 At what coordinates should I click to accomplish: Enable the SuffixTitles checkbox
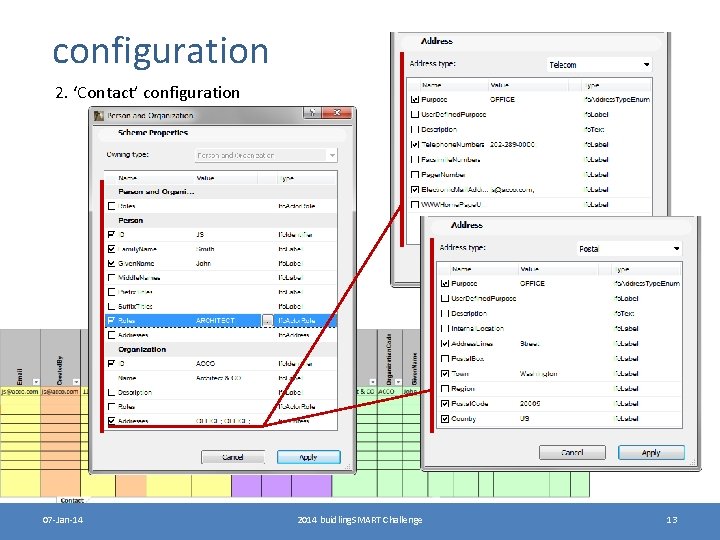click(x=111, y=306)
